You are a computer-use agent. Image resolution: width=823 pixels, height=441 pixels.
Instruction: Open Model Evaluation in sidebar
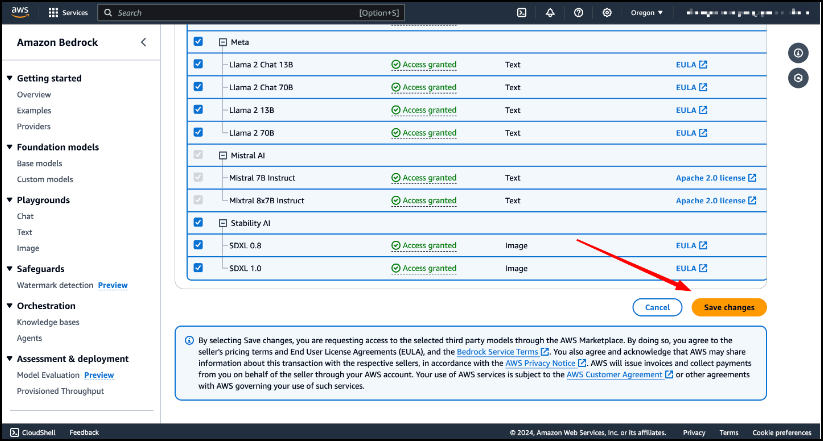[x=48, y=375]
